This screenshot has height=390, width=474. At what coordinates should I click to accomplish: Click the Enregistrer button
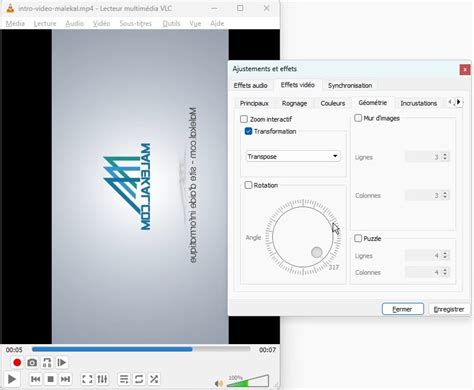click(449, 309)
